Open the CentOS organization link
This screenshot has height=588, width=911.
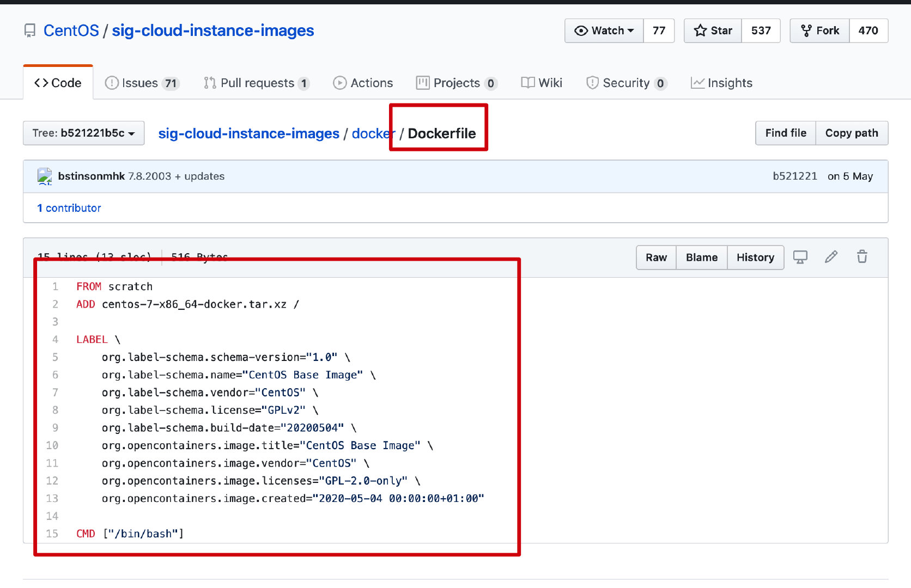click(x=71, y=30)
